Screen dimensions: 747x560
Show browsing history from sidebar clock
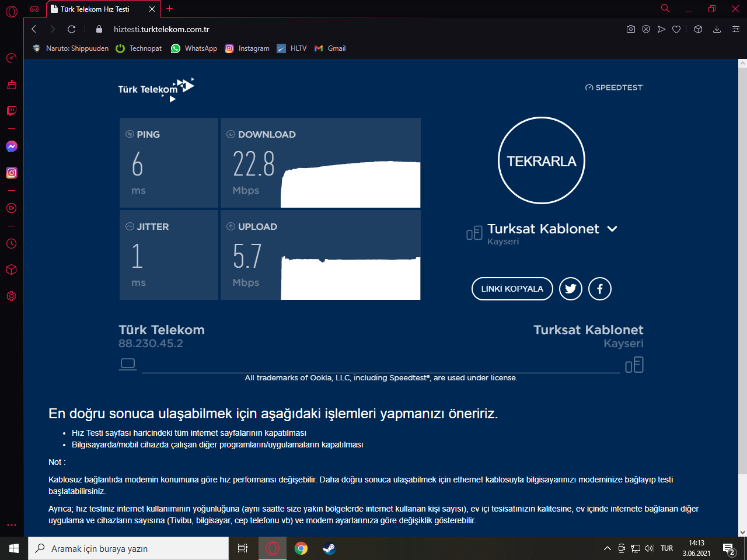pyautogui.click(x=11, y=244)
